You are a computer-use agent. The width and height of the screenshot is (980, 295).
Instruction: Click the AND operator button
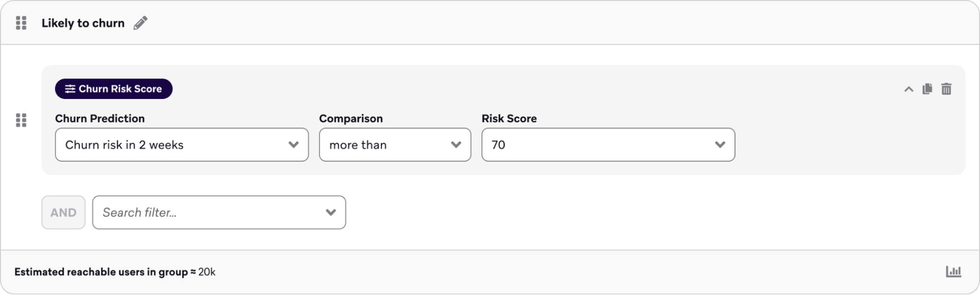pos(63,212)
